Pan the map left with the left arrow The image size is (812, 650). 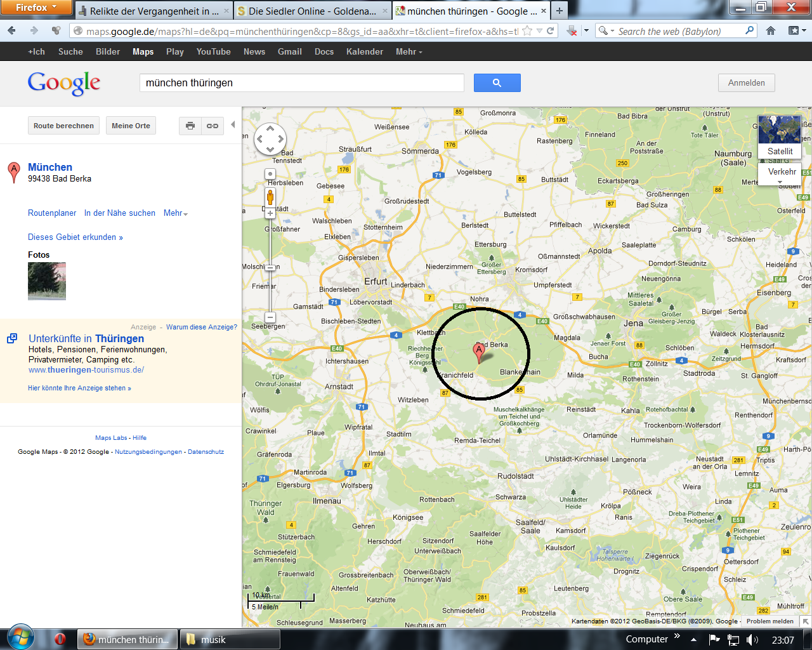259,139
